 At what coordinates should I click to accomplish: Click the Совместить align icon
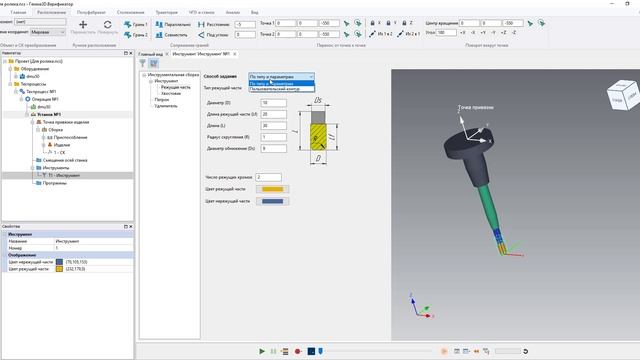[159, 35]
